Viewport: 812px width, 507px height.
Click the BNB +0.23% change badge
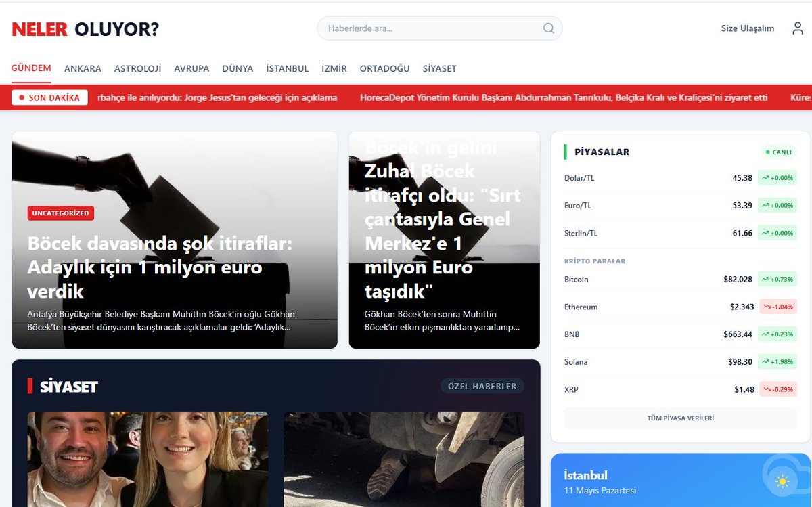pyautogui.click(x=777, y=334)
